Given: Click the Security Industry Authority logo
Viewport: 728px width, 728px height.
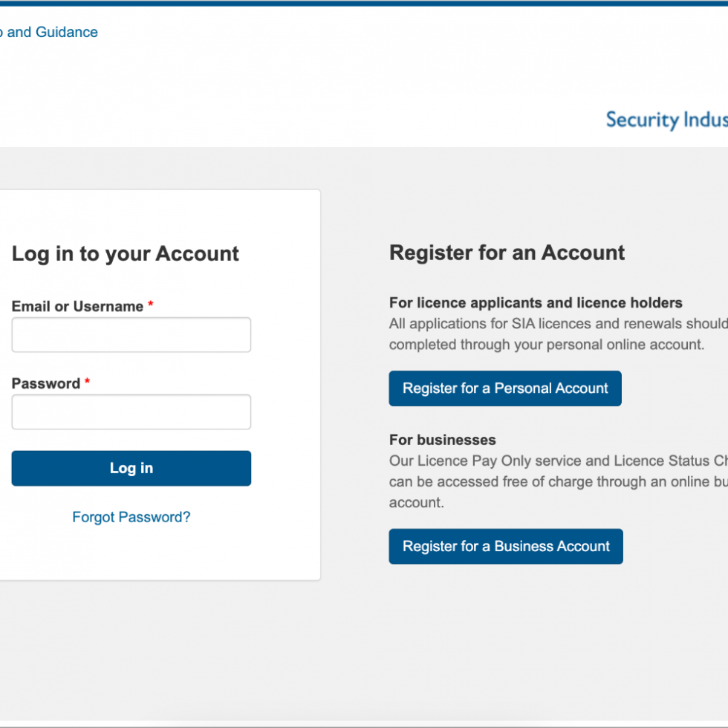Looking at the screenshot, I should pos(666,120).
